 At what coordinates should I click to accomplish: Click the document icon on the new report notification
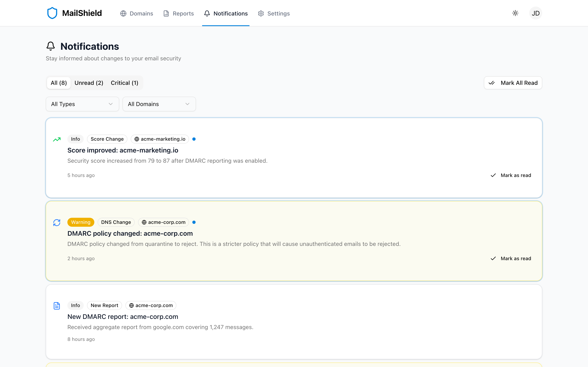[x=57, y=306]
